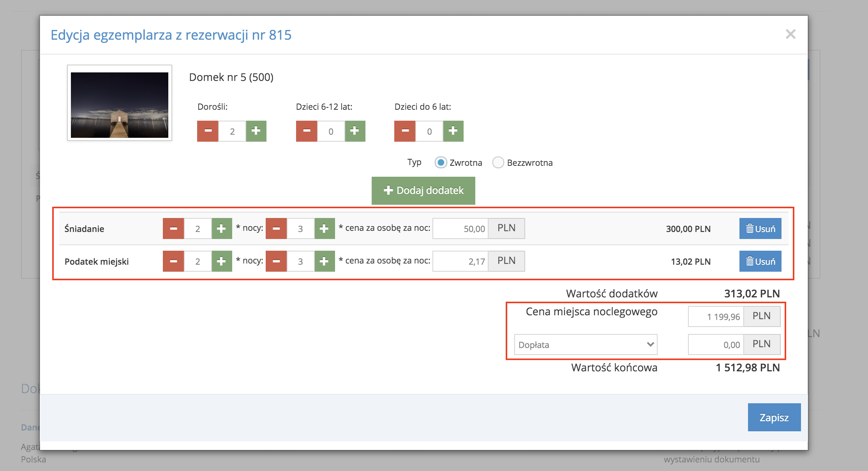The width and height of the screenshot is (868, 471).
Task: Delete Podatek miejski using Usuń button
Action: (x=760, y=261)
